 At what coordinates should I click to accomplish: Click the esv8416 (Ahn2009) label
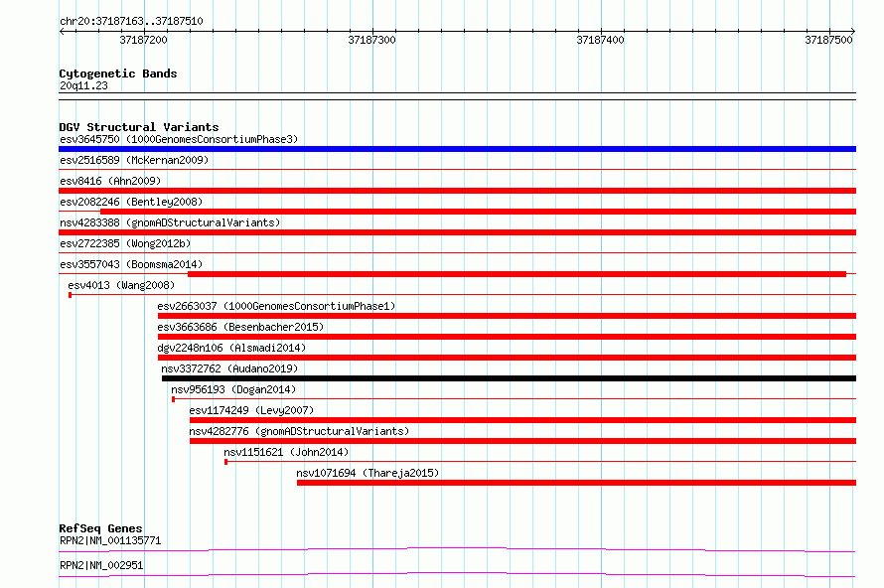coord(110,181)
